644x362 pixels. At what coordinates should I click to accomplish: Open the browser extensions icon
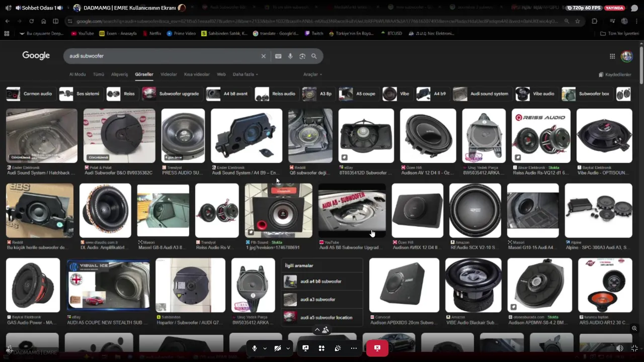[594, 21]
